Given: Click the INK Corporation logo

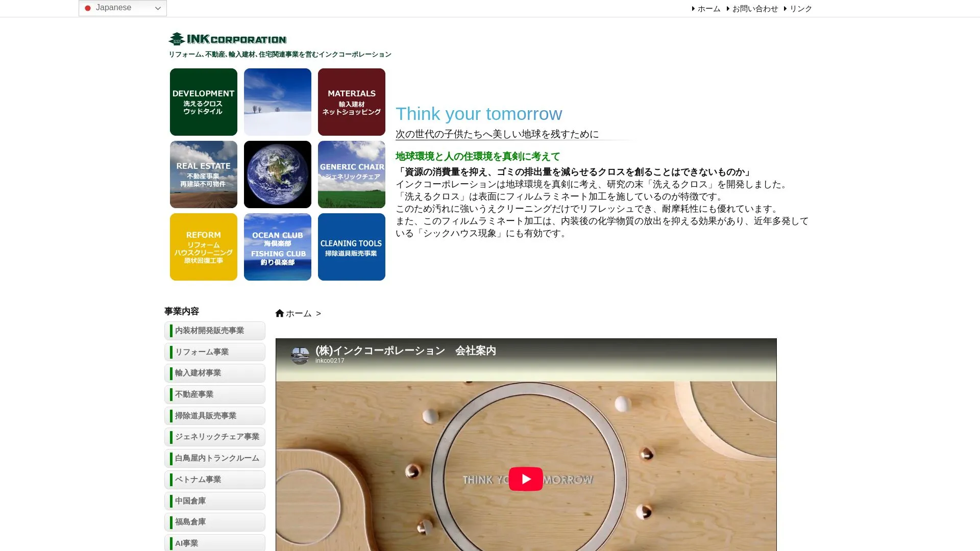Looking at the screenshot, I should coord(228,39).
